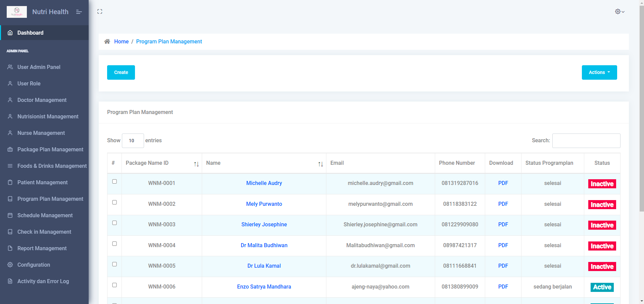
Task: Sort by Package Name ID arrows
Action: [x=196, y=164]
